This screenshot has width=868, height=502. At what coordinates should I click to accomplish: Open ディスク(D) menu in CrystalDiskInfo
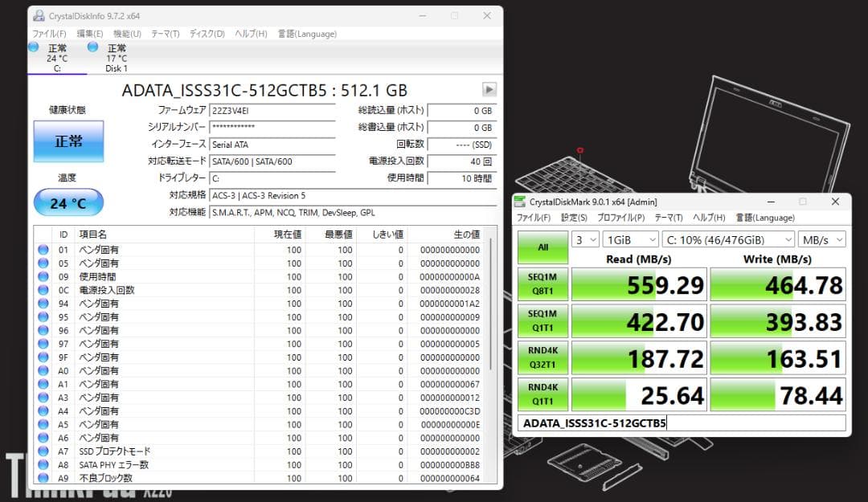coord(207,34)
